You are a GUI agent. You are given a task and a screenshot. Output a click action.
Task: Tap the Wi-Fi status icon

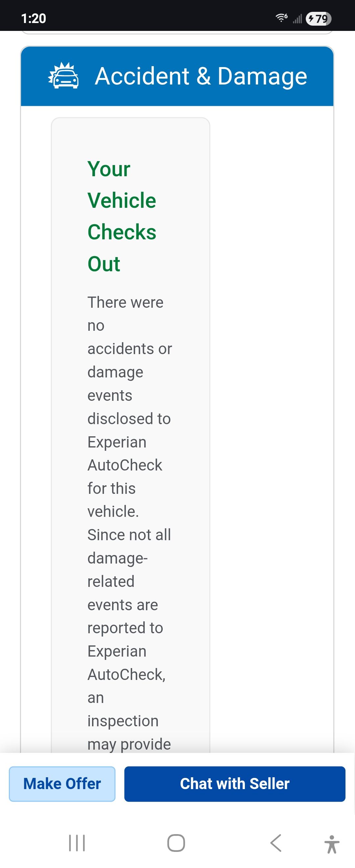(x=281, y=18)
